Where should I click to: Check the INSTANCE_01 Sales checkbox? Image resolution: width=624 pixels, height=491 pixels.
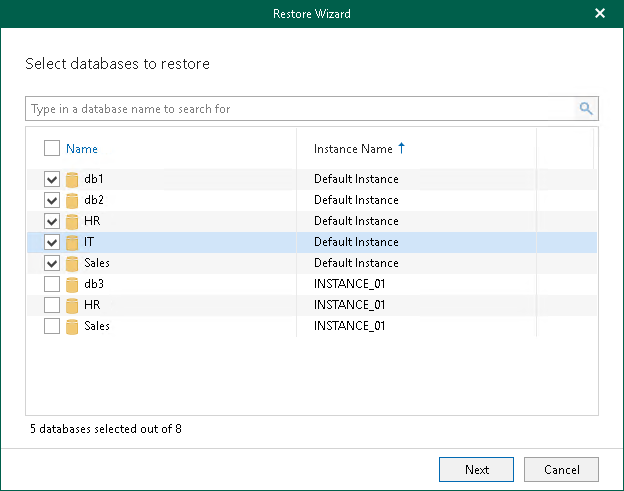tap(52, 326)
